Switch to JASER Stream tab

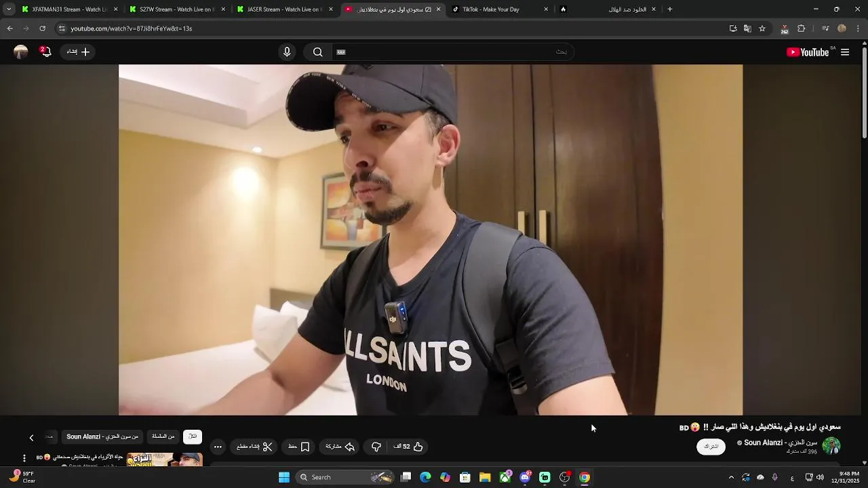click(283, 9)
